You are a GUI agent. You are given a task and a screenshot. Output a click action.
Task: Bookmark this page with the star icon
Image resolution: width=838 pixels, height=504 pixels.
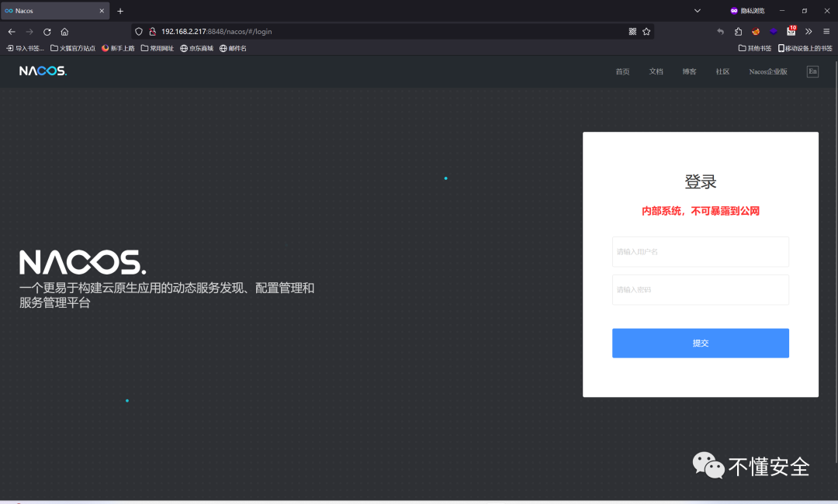coord(646,32)
